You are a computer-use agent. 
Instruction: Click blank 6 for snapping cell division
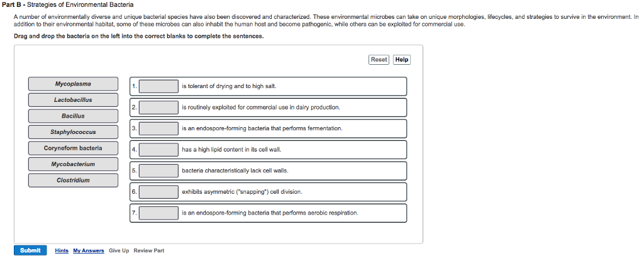158,192
